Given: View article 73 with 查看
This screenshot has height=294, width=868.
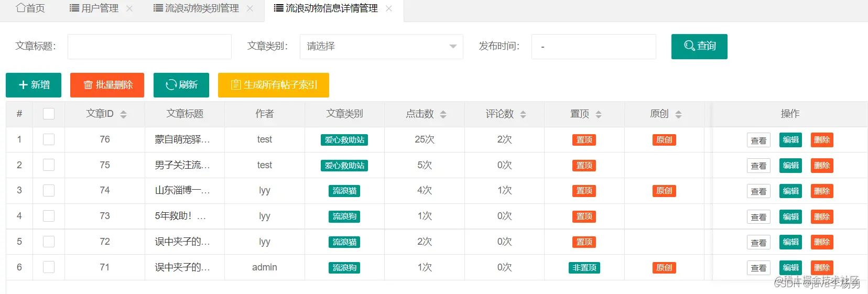Looking at the screenshot, I should click(x=758, y=217).
